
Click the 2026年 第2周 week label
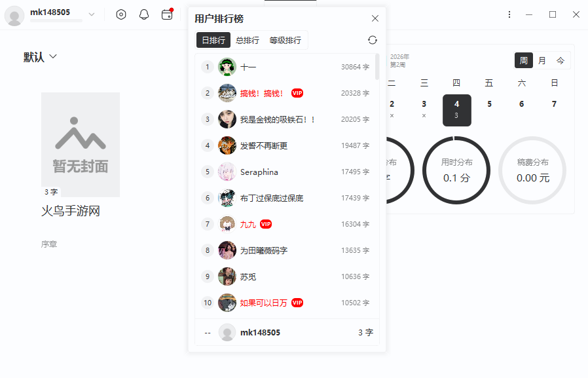[400, 61]
